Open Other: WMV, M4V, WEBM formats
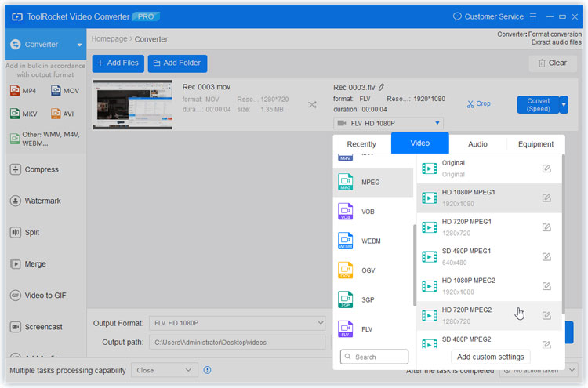The image size is (588, 388). coord(45,139)
